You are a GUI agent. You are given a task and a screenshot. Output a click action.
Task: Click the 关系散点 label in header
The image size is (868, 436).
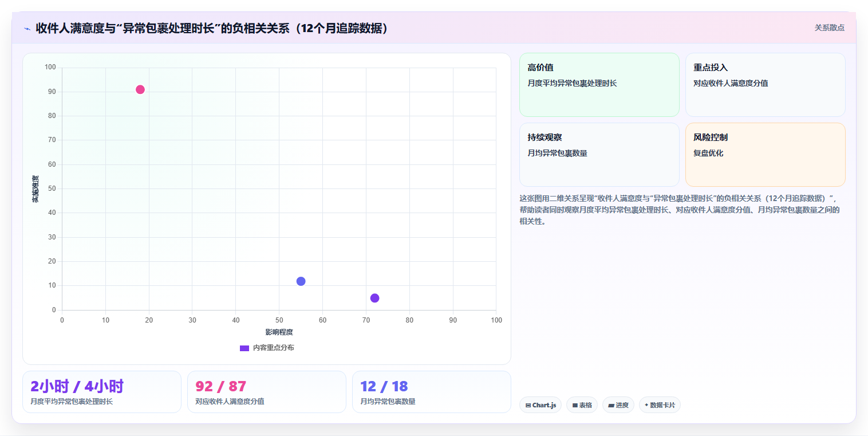coord(830,28)
